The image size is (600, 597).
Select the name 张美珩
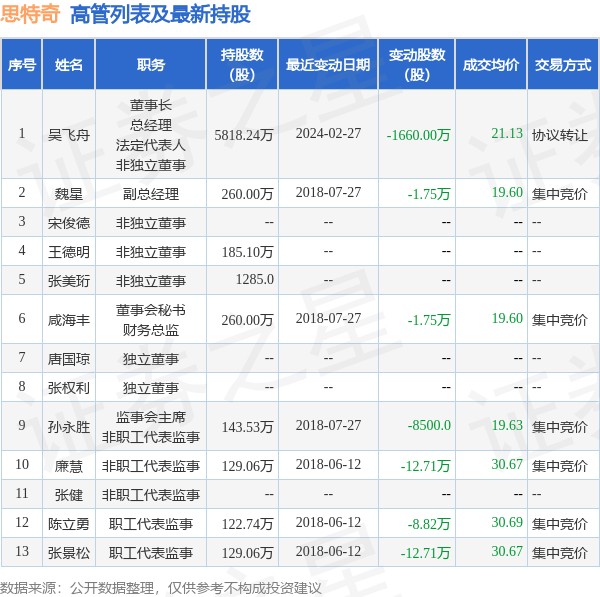pyautogui.click(x=68, y=281)
